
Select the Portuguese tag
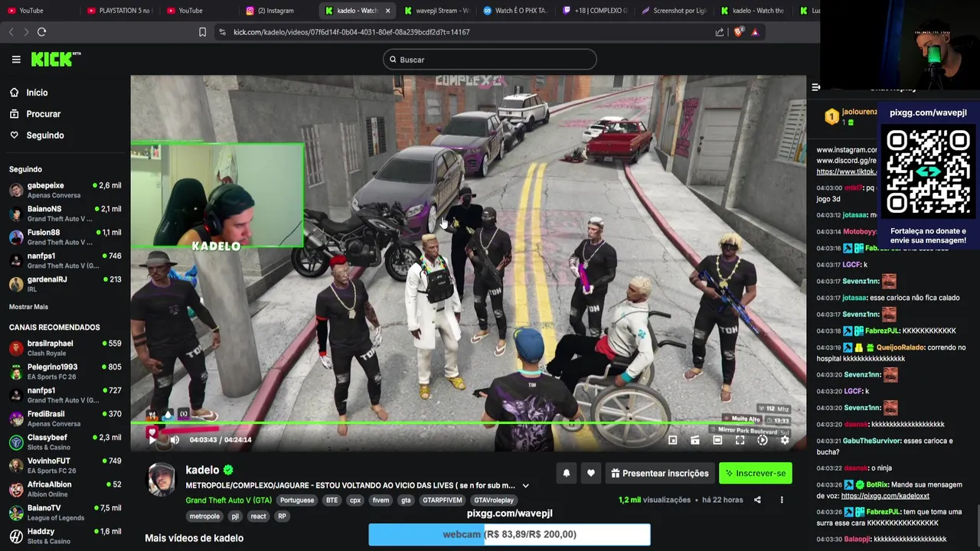click(297, 500)
